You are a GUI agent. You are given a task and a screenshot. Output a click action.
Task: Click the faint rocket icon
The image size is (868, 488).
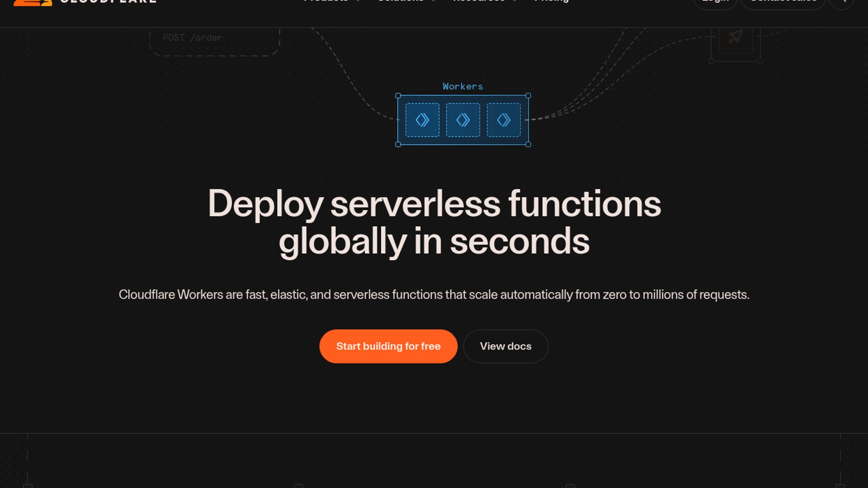736,37
